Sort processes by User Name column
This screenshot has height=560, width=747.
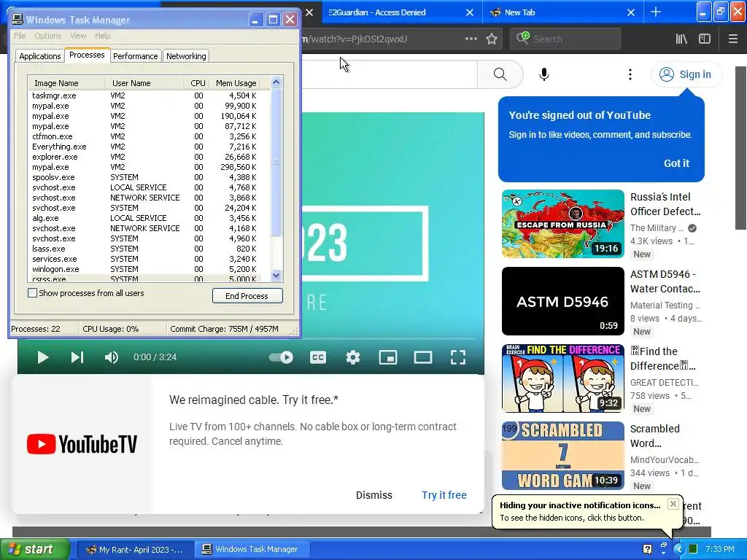click(x=144, y=83)
